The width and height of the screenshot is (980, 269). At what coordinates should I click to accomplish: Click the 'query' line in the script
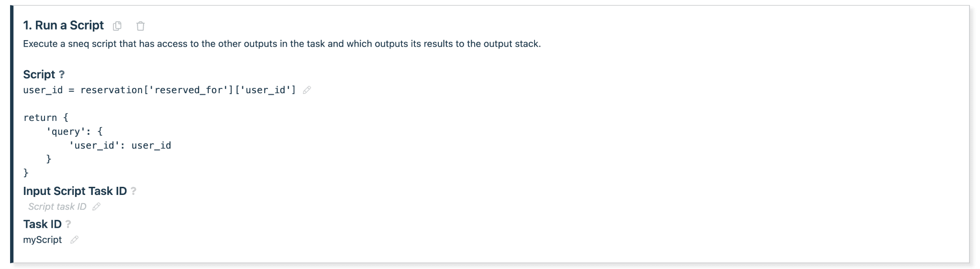74,131
